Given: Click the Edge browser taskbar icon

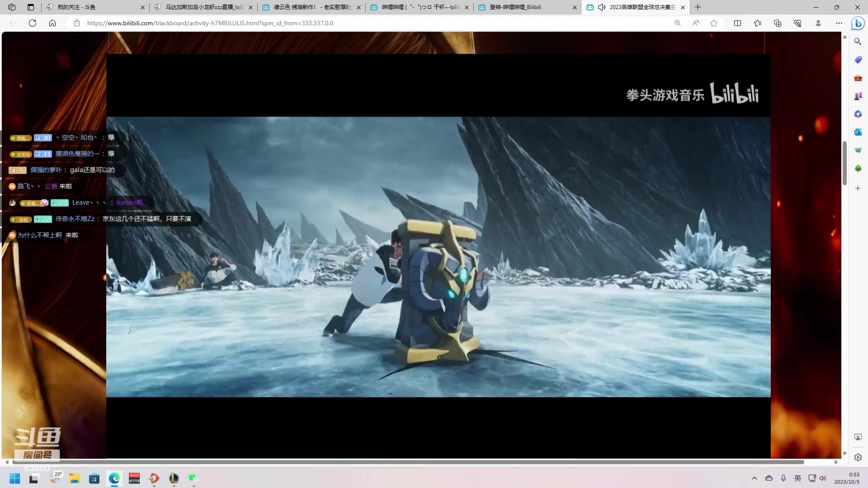Looking at the screenshot, I should pos(114,479).
